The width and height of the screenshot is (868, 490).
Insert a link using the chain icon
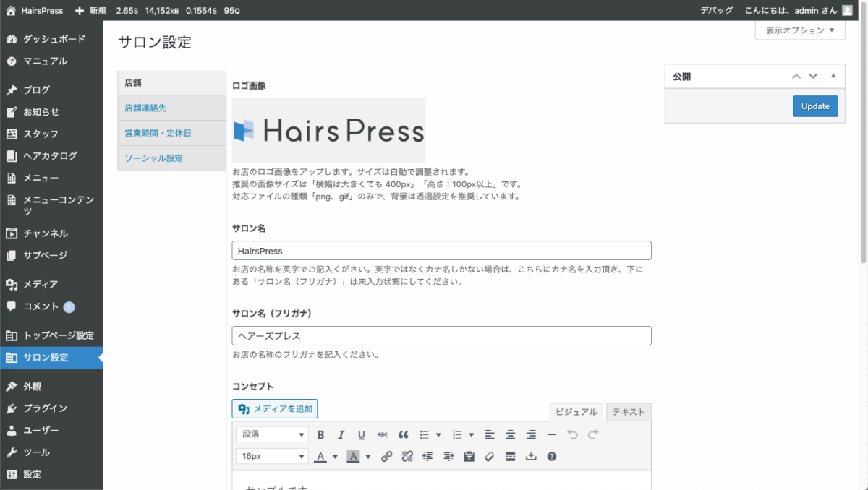pos(386,457)
